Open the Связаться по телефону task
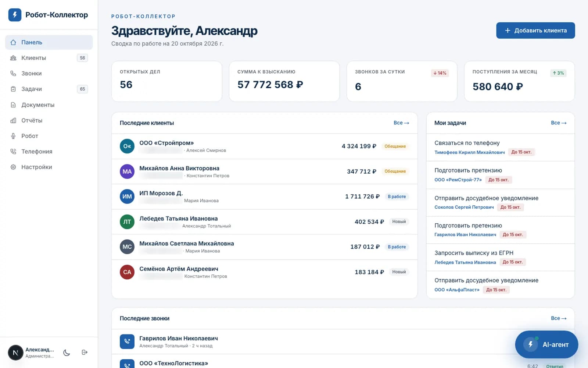The image size is (588, 368). tap(501, 147)
